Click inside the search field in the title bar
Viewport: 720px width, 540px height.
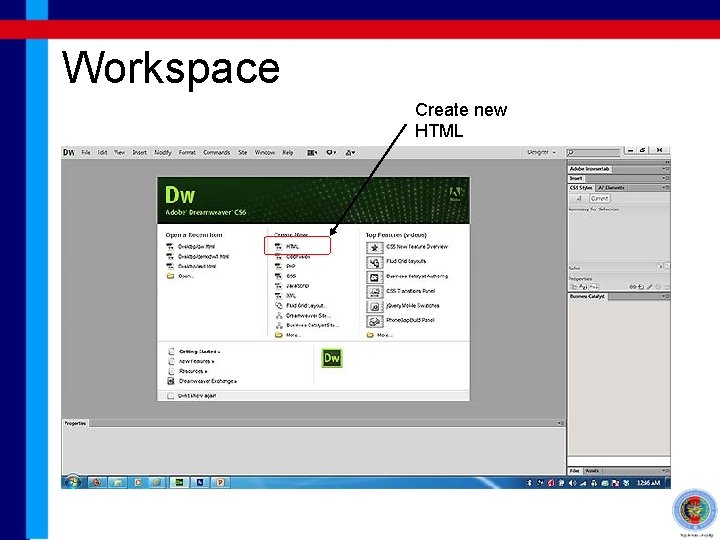point(593,152)
